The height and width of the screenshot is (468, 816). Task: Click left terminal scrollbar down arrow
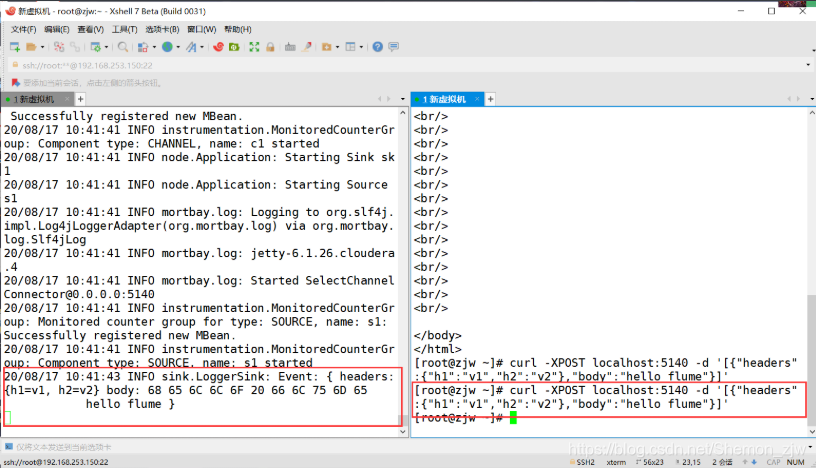[402, 431]
